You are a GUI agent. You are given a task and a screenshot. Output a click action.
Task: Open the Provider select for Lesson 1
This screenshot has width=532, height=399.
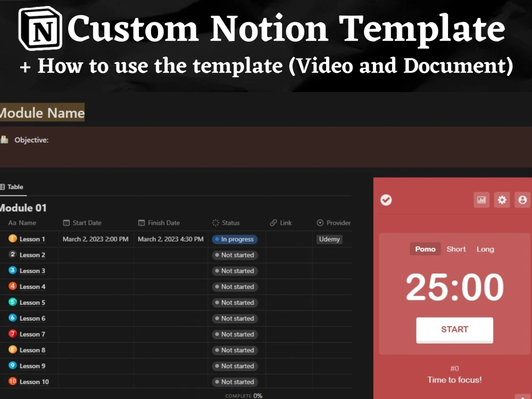(x=329, y=239)
